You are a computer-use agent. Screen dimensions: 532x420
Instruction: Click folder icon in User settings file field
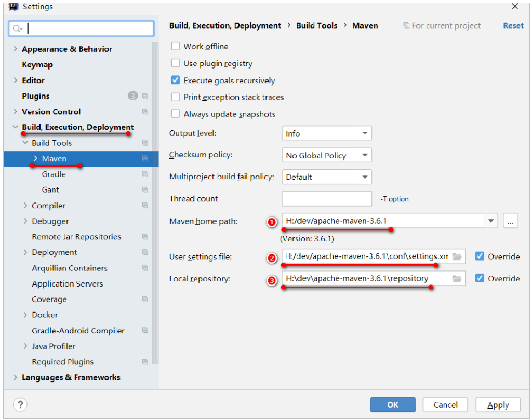(457, 256)
